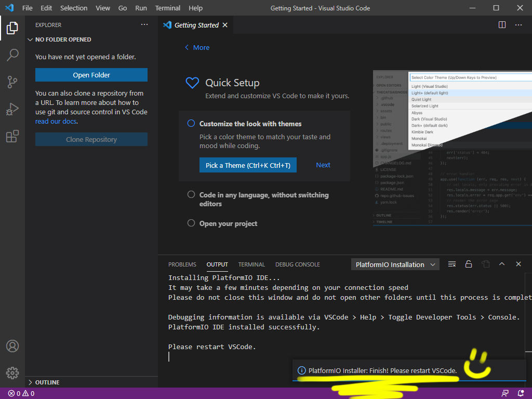532x399 pixels.
Task: Open editor more actions ellipsis
Action: tap(518, 25)
